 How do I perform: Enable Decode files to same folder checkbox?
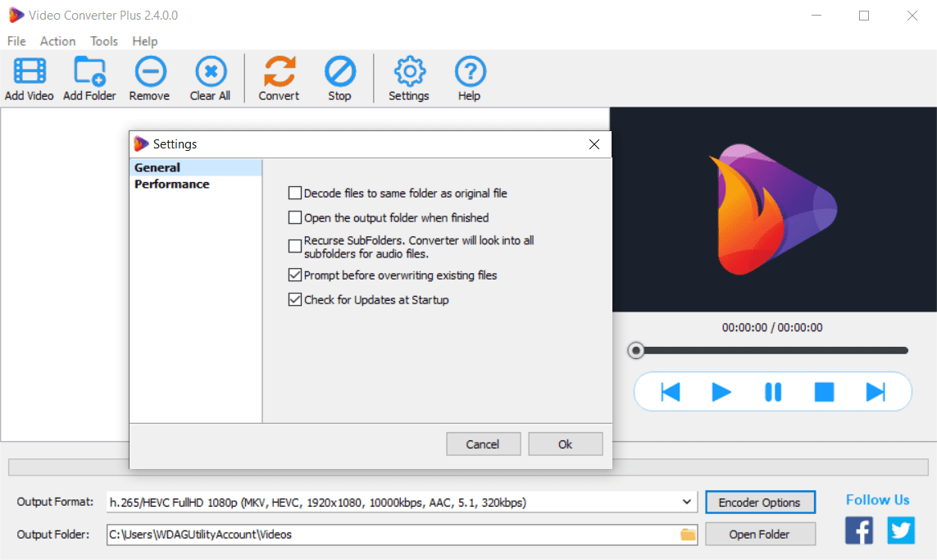pyautogui.click(x=294, y=193)
